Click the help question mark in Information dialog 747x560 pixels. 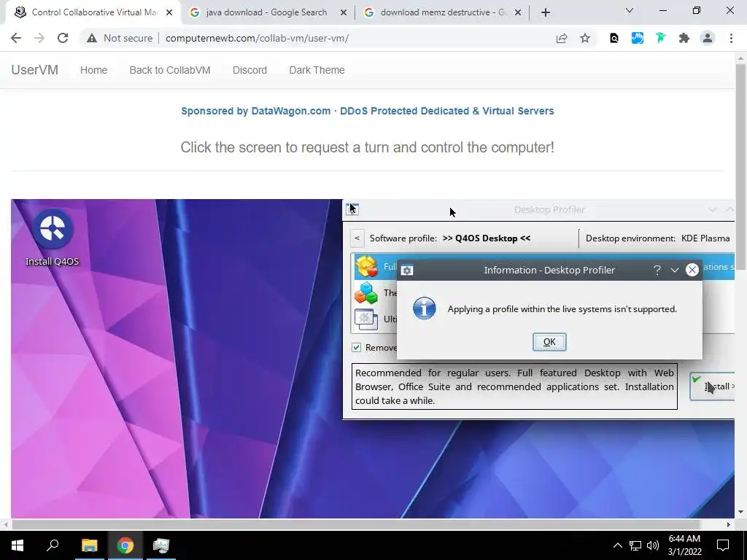pyautogui.click(x=657, y=270)
